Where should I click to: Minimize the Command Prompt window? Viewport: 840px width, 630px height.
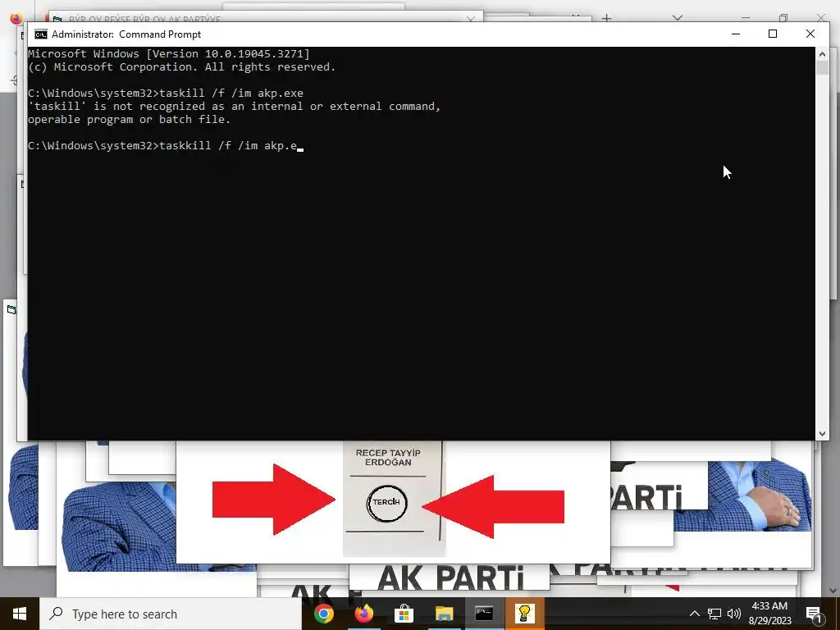pyautogui.click(x=736, y=34)
